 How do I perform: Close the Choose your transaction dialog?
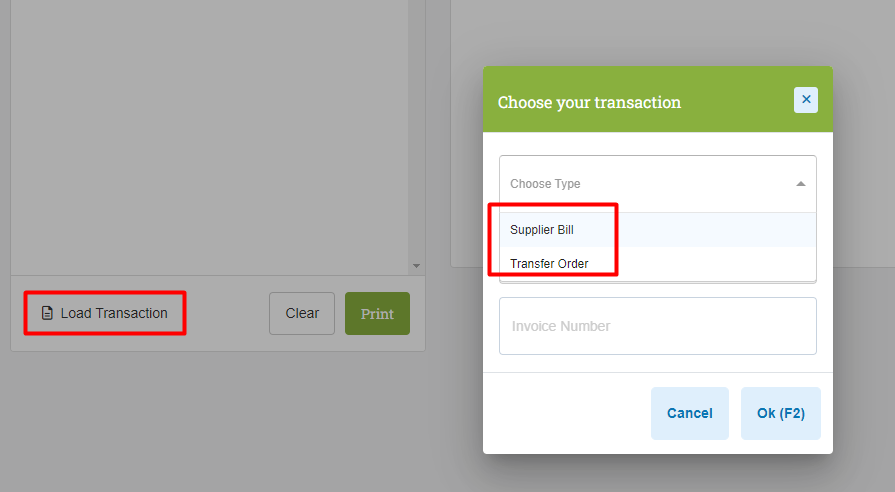tap(805, 100)
